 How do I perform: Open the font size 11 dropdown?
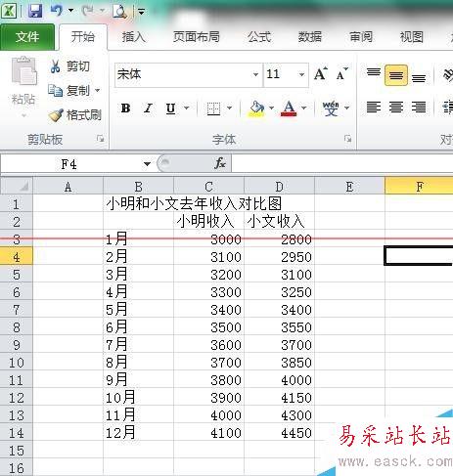click(x=301, y=75)
